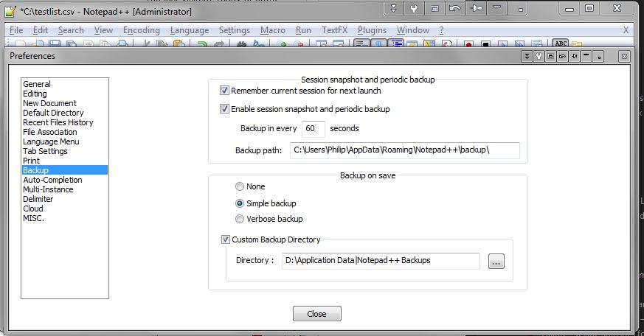Click double-down-arrow icon in Preferences title bar
Viewport: 644px width, 336px height.
[527, 56]
